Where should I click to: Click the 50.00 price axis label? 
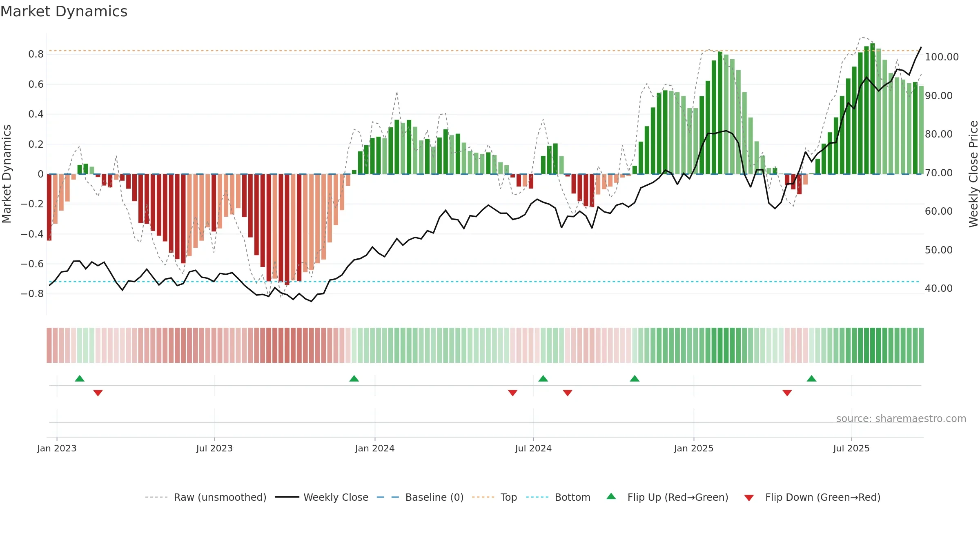click(x=939, y=250)
